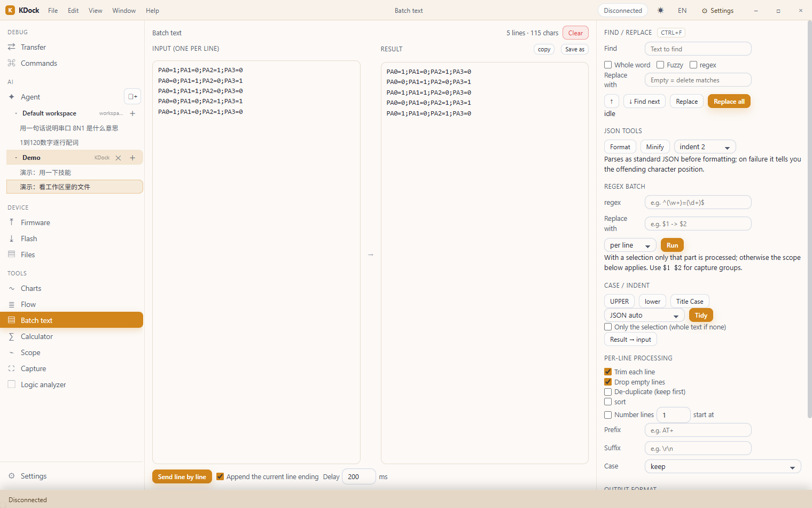The width and height of the screenshot is (812, 508).
Task: Click the Clear button
Action: click(x=575, y=33)
